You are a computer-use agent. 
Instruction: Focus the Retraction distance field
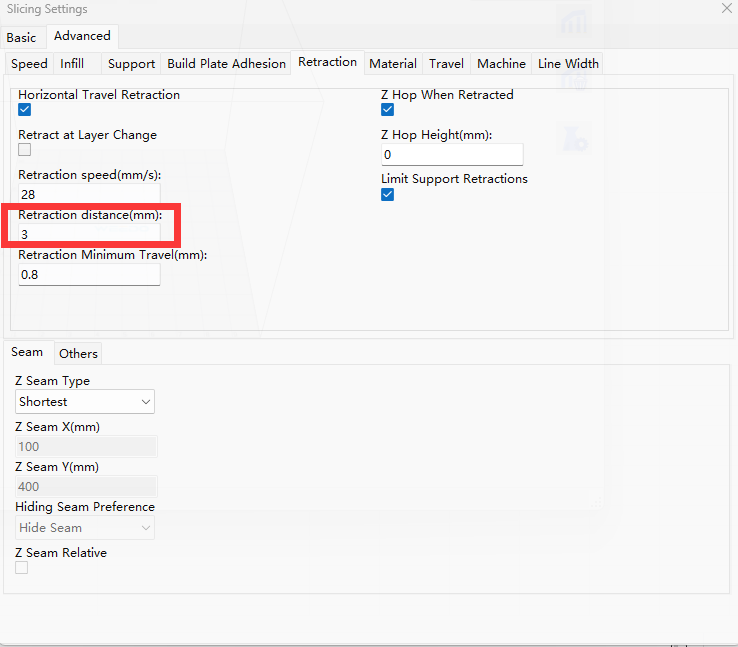coord(89,234)
